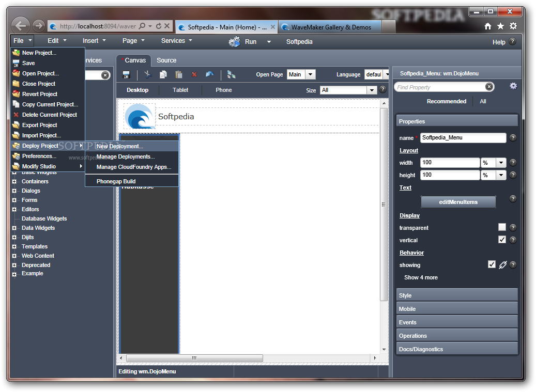Open the browser Favorites star icon

[x=500, y=26]
